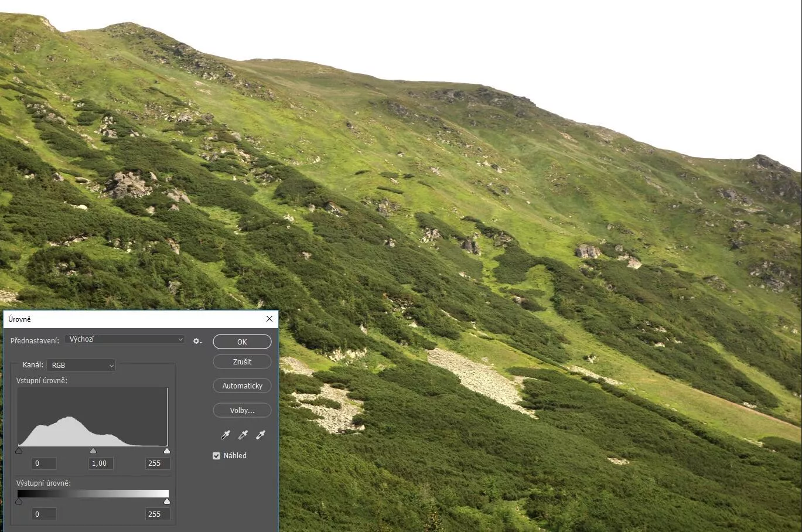Click the output white 255 value field

coord(158,514)
